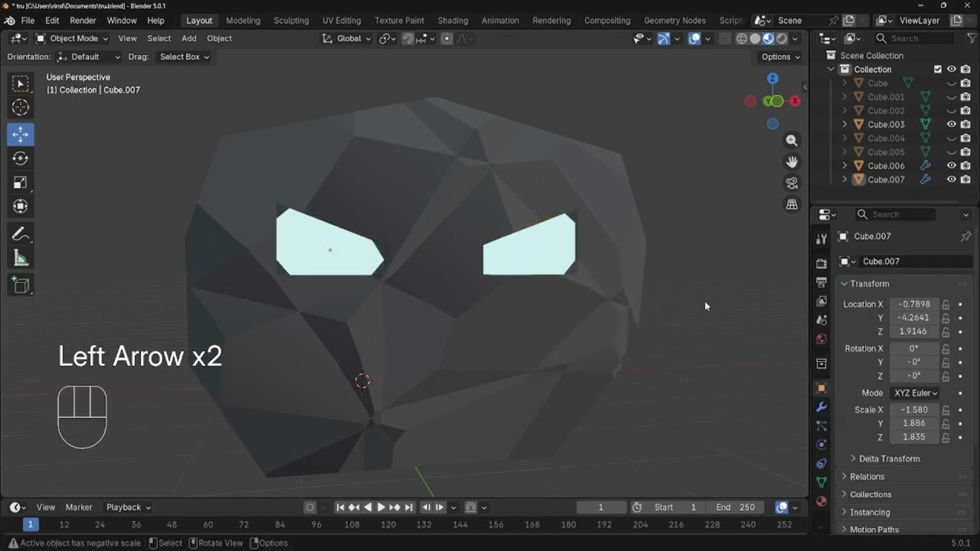Switch to the Shading workspace tab
Image resolution: width=980 pixels, height=551 pixels.
point(452,21)
